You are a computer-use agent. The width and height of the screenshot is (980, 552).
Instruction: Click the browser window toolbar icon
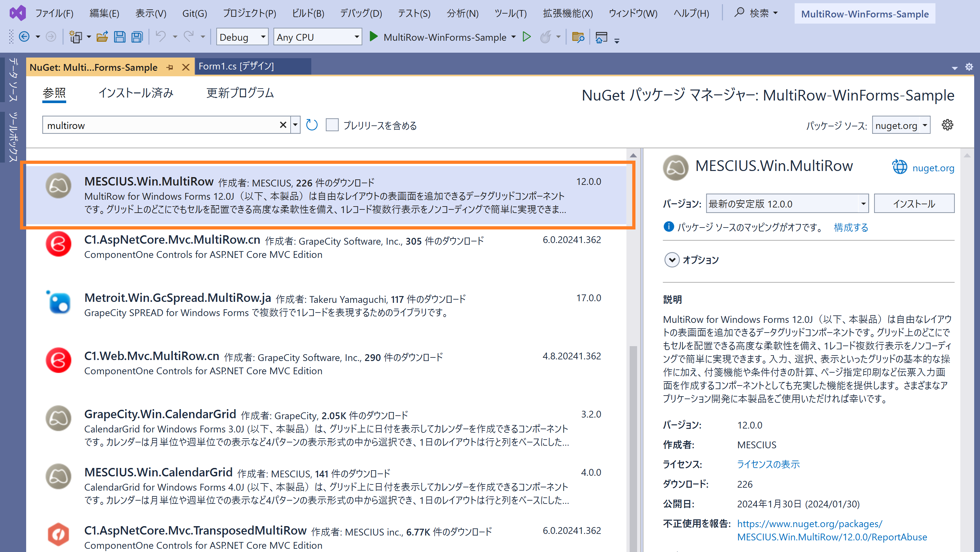coord(602,37)
